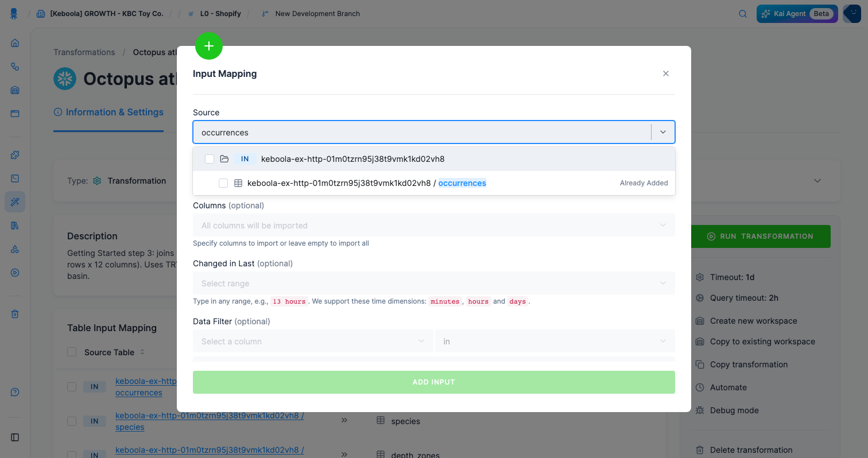Open Flows from the sidebar
The image size is (868, 458).
pos(15,67)
